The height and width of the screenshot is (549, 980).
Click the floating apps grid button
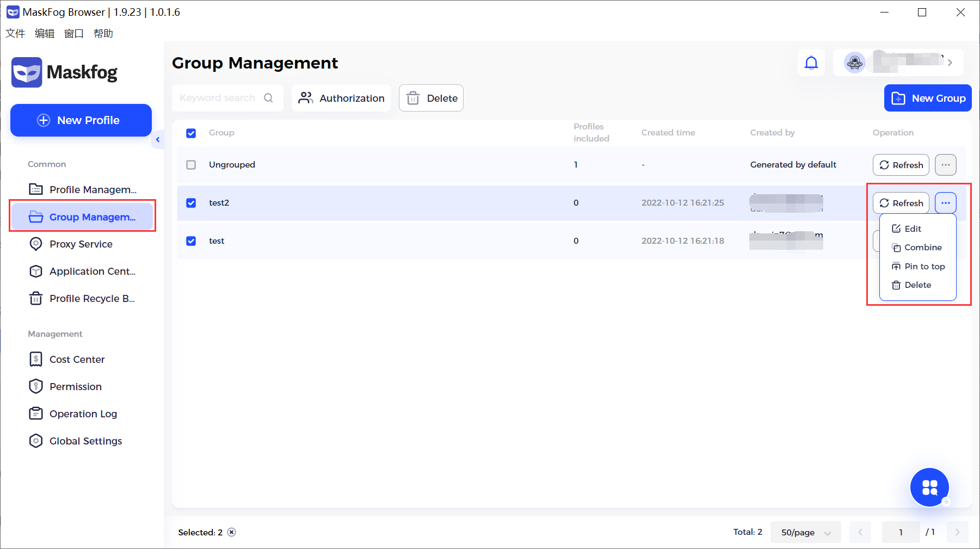tap(929, 487)
